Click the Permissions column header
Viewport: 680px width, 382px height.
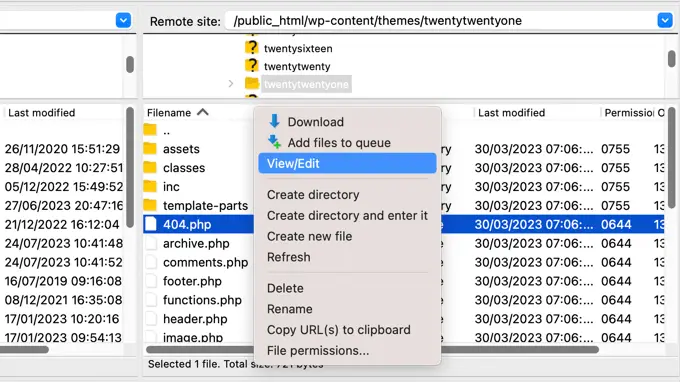628,113
